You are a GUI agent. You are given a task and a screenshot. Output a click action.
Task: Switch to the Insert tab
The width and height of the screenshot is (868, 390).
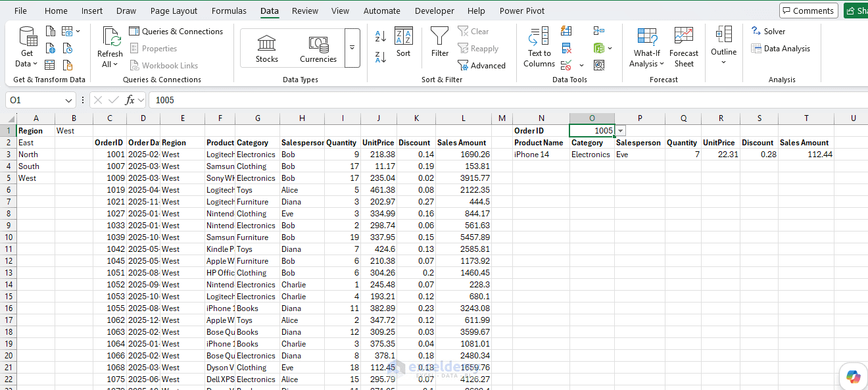[92, 11]
